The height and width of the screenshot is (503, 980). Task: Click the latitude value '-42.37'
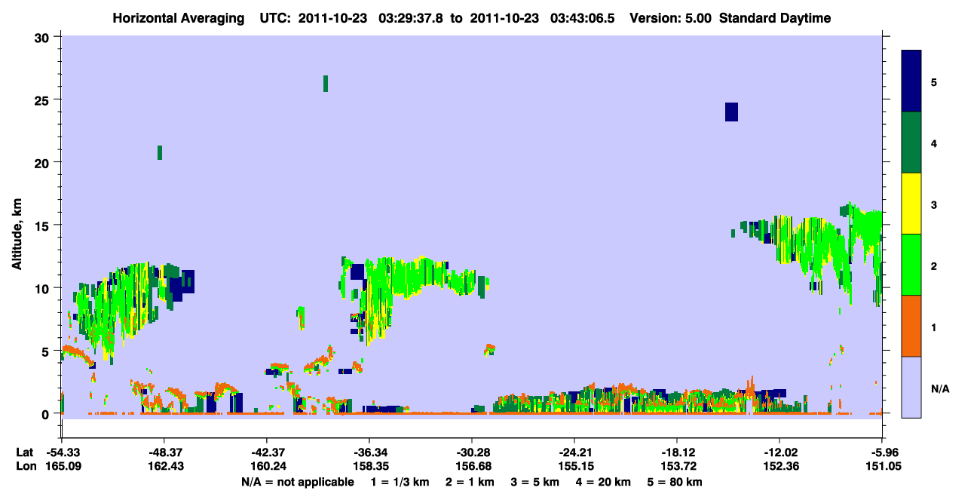pyautogui.click(x=267, y=452)
